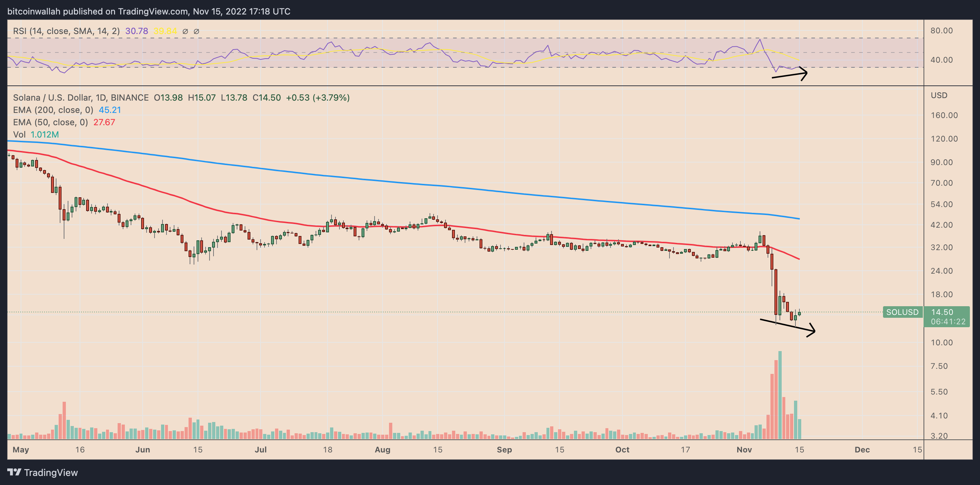Click the TradingView text at bottom left

coord(51,472)
